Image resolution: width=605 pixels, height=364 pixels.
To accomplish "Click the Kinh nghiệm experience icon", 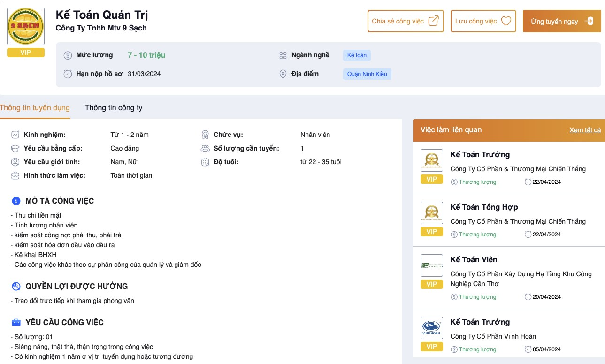I will pos(15,135).
